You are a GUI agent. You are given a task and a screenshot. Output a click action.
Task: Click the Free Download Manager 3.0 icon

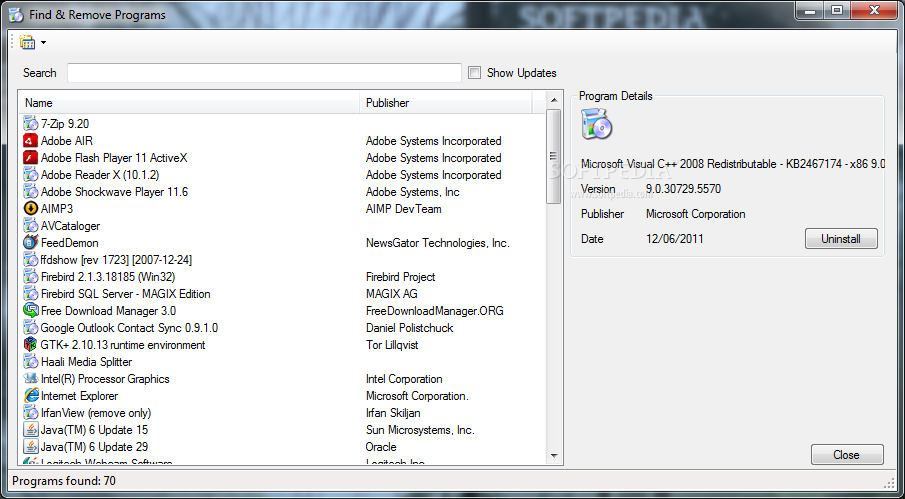(x=30, y=311)
